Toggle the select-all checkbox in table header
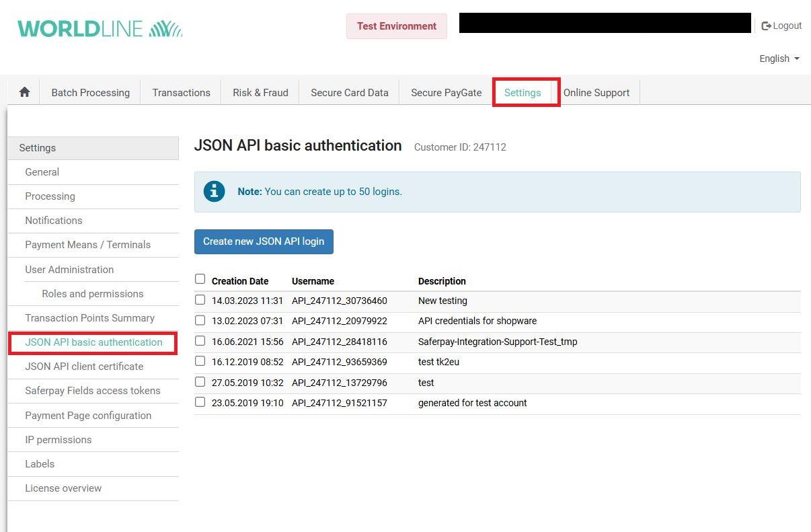The width and height of the screenshot is (811, 532). 200,279
